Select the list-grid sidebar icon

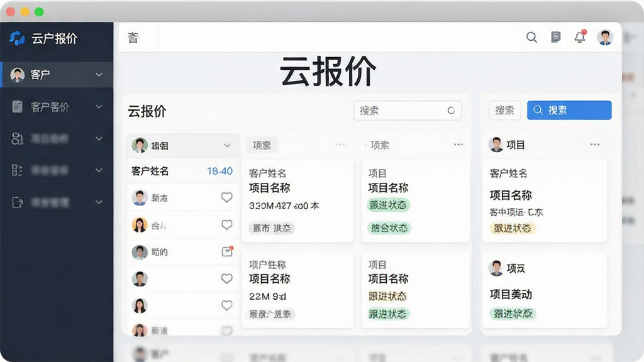(x=17, y=170)
